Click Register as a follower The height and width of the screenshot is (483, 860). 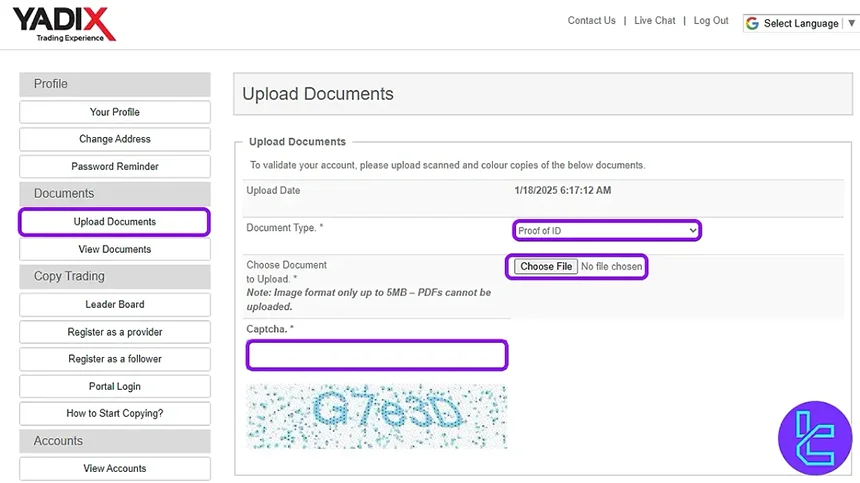pyautogui.click(x=115, y=359)
